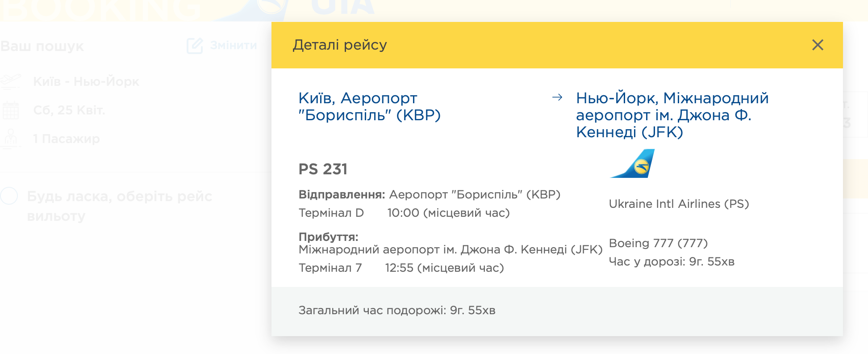Click the Нью-Йорк JFK airport heading
Viewport: 868px width, 354px height.
(x=672, y=115)
